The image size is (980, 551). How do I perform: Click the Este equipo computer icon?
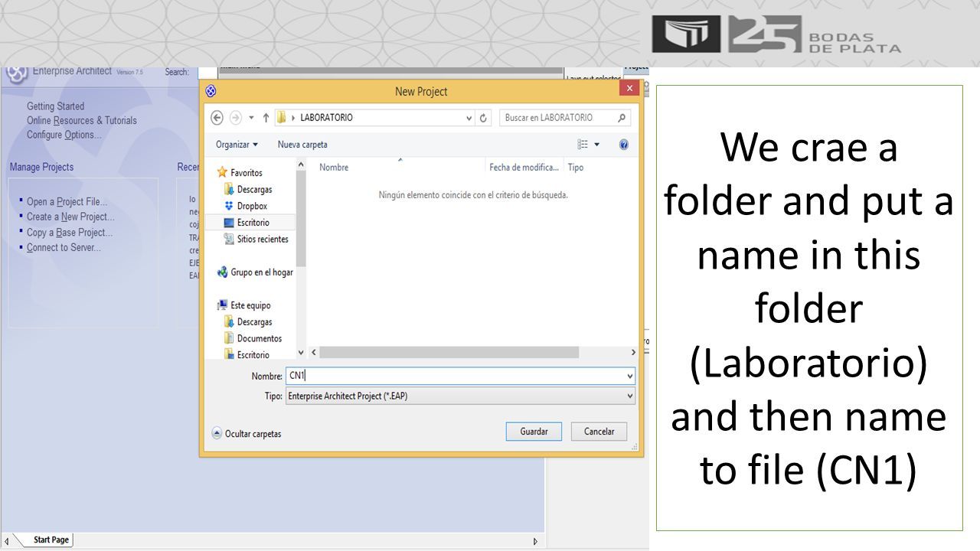click(x=222, y=305)
